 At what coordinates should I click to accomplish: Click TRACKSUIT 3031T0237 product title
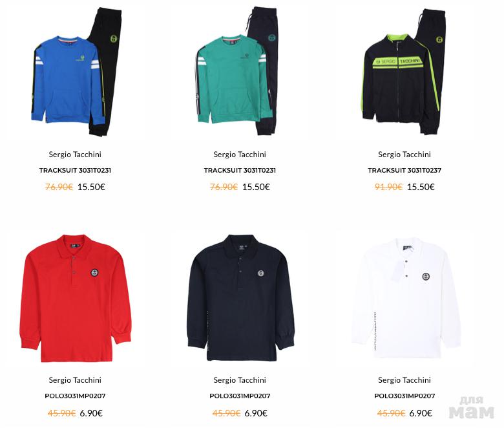pos(404,171)
